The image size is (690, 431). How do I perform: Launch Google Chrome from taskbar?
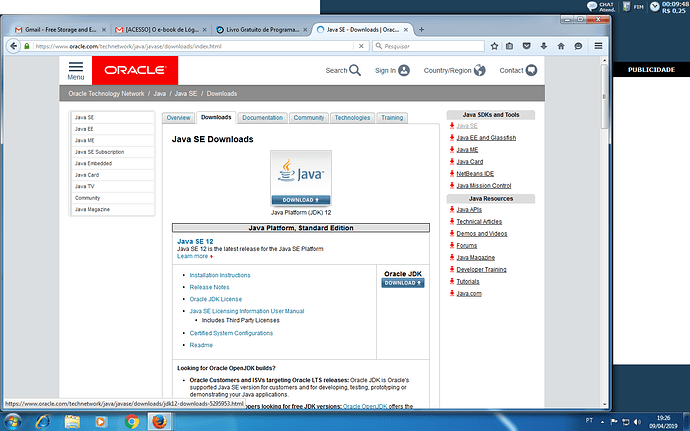coord(131,422)
